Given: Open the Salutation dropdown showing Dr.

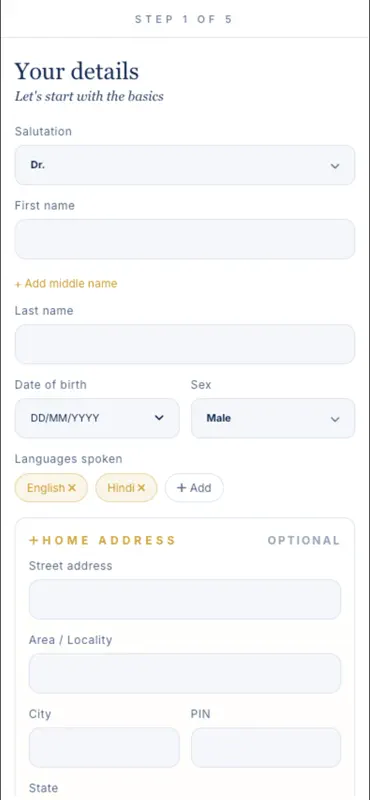Looking at the screenshot, I should click(185, 165).
